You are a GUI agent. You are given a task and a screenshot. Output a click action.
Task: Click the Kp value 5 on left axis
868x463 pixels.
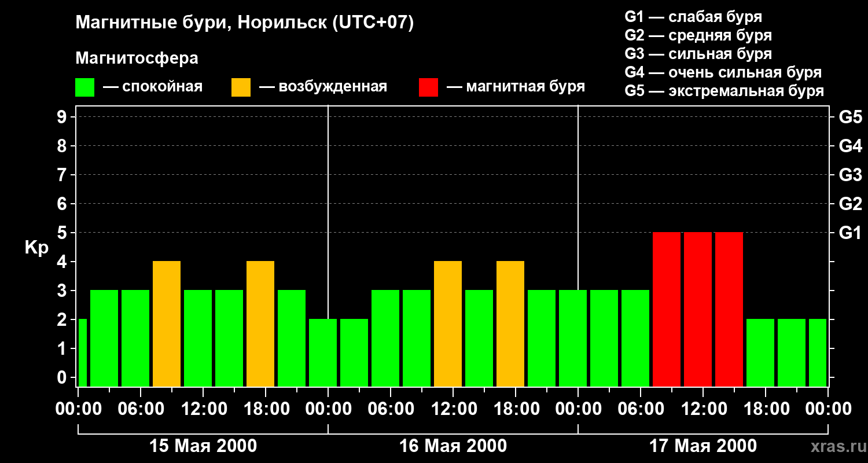click(62, 233)
